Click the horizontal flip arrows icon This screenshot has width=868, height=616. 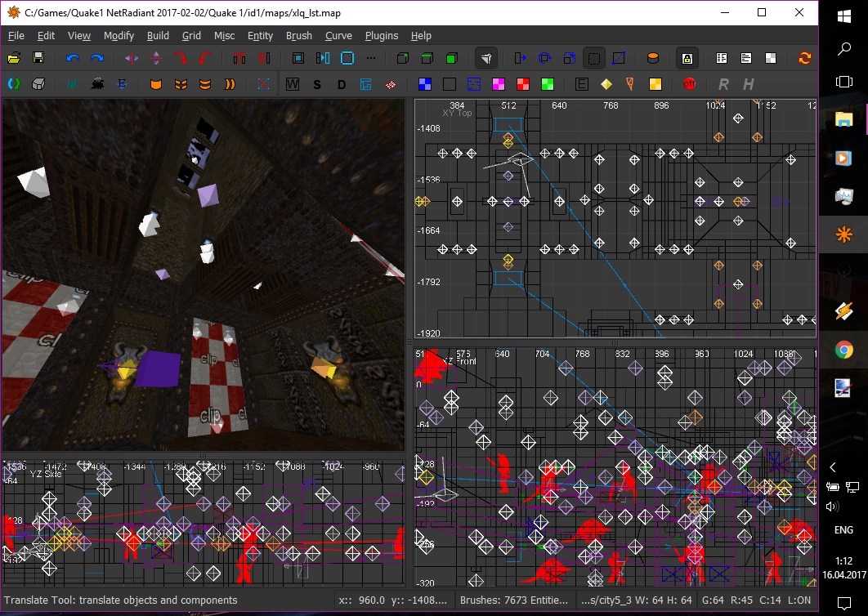[132, 58]
